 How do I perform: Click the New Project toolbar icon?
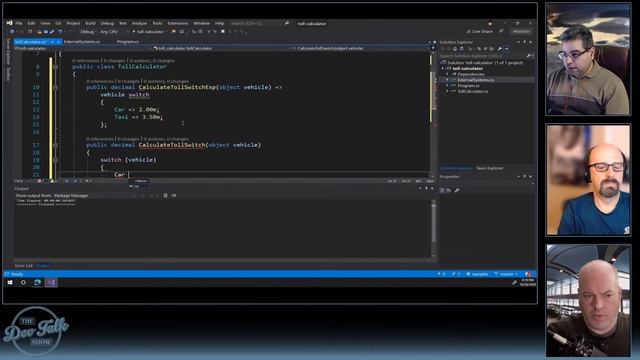click(x=30, y=31)
